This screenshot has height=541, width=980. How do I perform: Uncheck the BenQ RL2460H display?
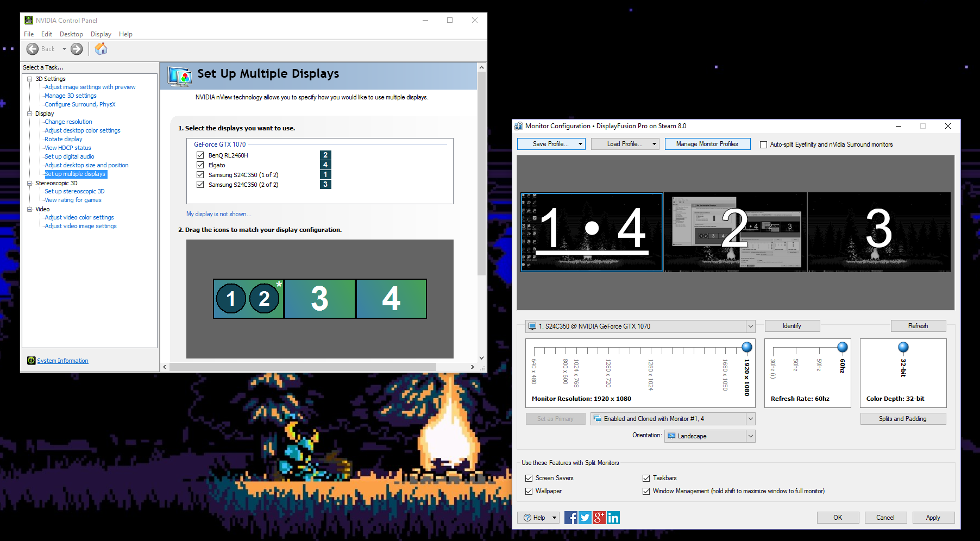tap(200, 155)
